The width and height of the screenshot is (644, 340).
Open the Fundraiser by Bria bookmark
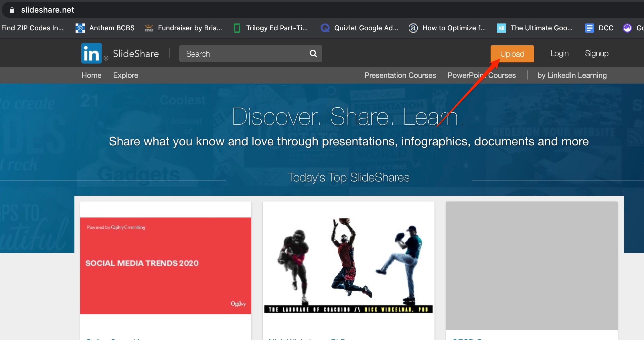point(183,28)
